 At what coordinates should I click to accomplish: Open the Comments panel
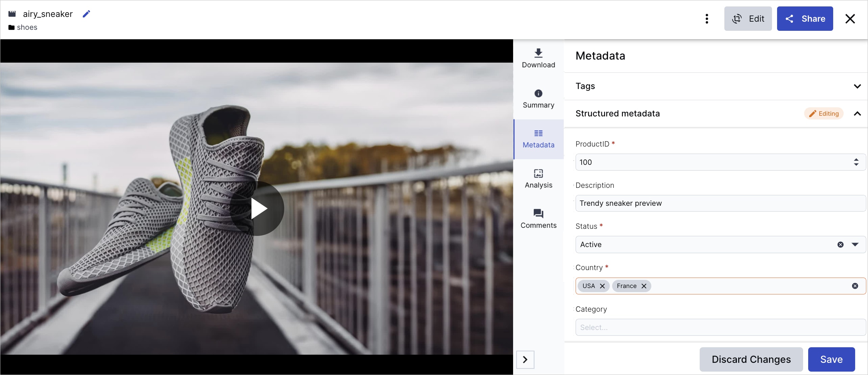538,219
